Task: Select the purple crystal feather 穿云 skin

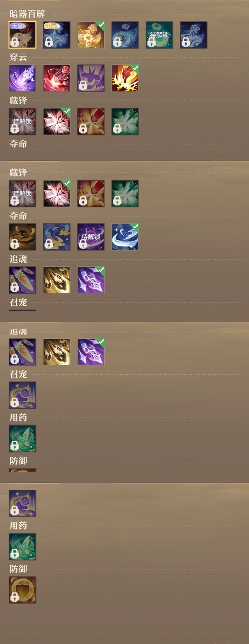Action: [x=22, y=78]
